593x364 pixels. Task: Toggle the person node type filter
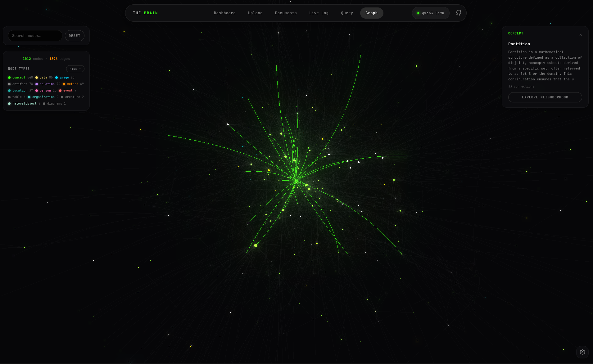tap(45, 91)
